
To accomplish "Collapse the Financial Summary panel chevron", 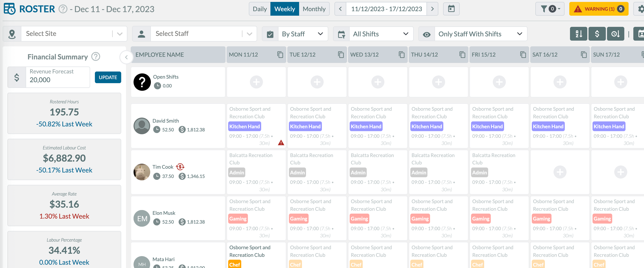I will pyautogui.click(x=126, y=57).
